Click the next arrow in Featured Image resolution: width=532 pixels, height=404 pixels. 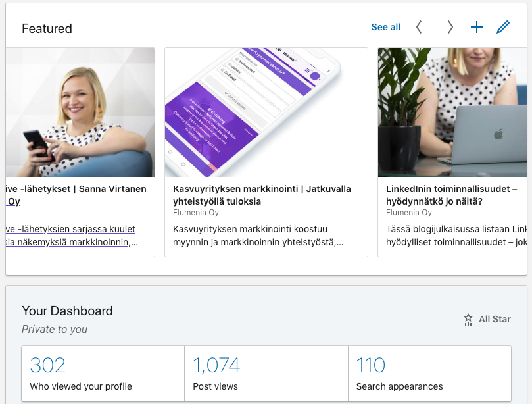[x=450, y=27]
